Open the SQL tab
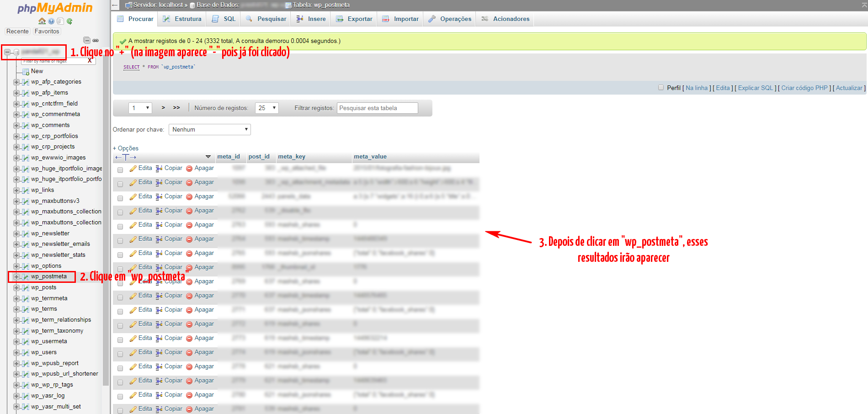 pos(224,19)
